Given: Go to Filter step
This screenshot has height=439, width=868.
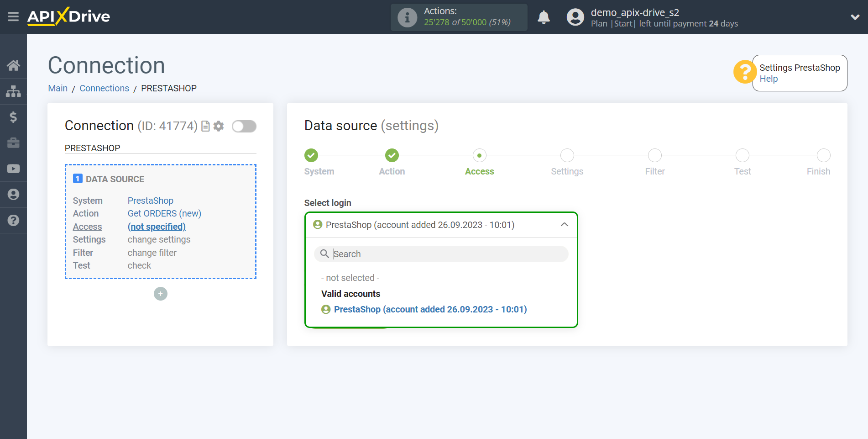Looking at the screenshot, I should click(x=655, y=155).
